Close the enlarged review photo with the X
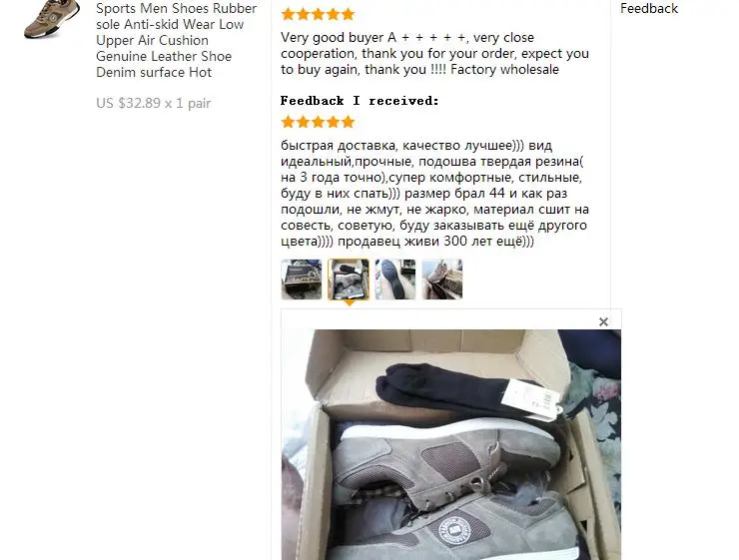 (603, 322)
